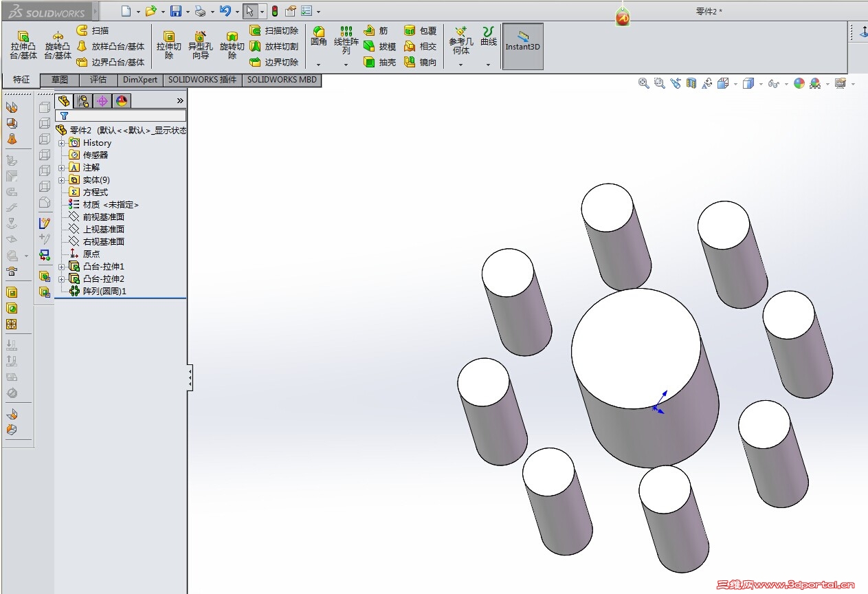Apply the 圆角 fillet tool
Image resolution: width=868 pixels, height=594 pixels.
click(x=319, y=37)
